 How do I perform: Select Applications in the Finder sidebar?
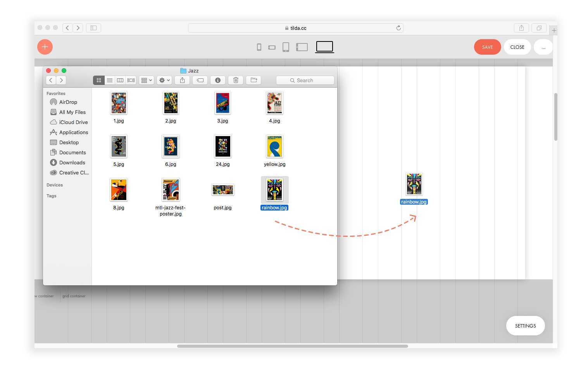point(73,132)
